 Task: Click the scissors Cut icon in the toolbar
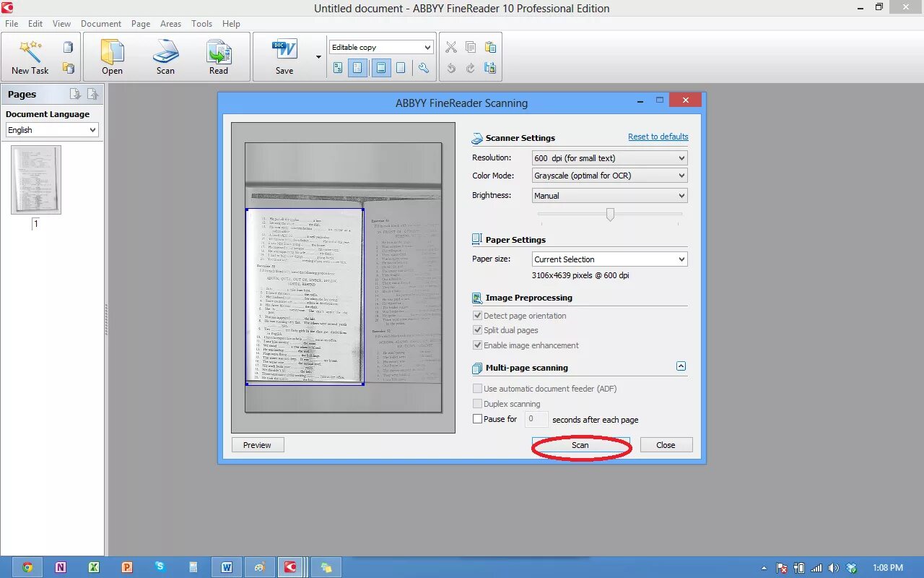(451, 48)
